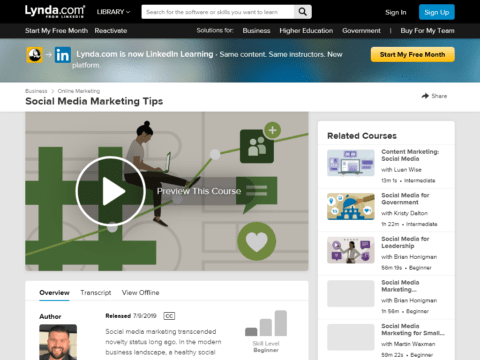The width and height of the screenshot is (480, 360).
Task: Open Social Media for Government thumbnail
Action: (351, 207)
